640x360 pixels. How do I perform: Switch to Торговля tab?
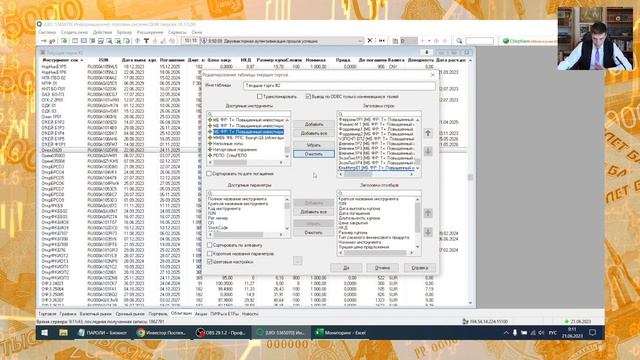[x=47, y=314]
